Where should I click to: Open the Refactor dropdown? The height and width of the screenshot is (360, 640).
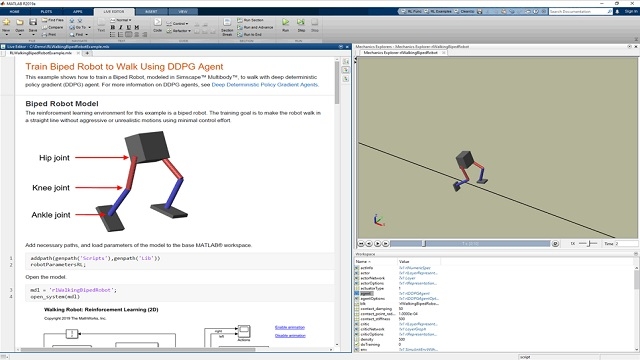point(178,31)
